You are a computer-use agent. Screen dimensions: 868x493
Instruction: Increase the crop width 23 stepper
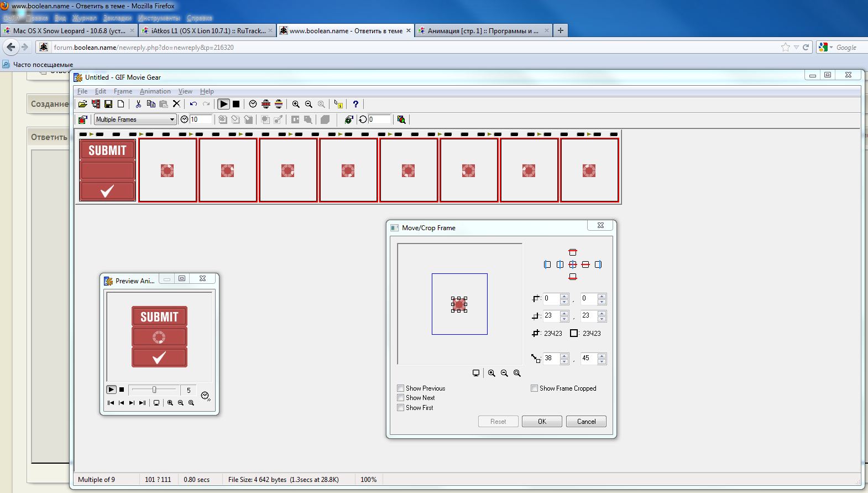tap(564, 313)
